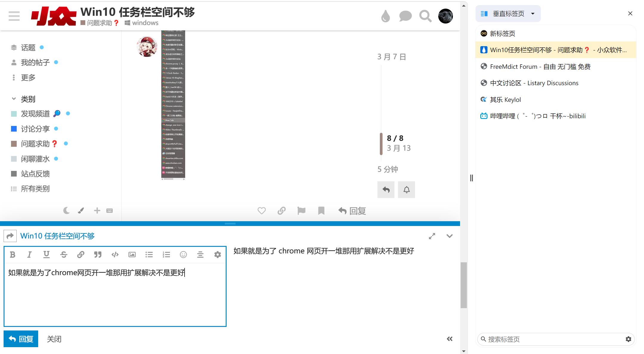Insert a code block with the preformatted text icon
This screenshot has width=644, height=354.
(x=115, y=255)
